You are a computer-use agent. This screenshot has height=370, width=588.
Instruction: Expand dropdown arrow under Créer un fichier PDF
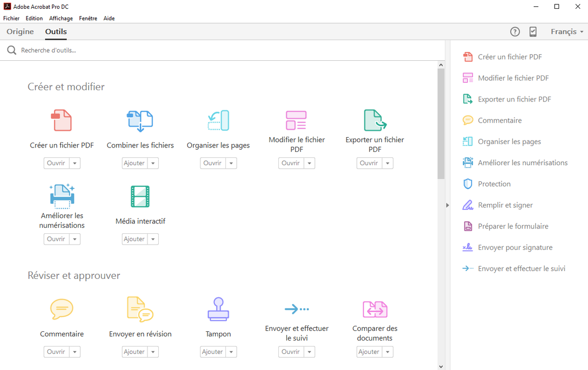[74, 163]
